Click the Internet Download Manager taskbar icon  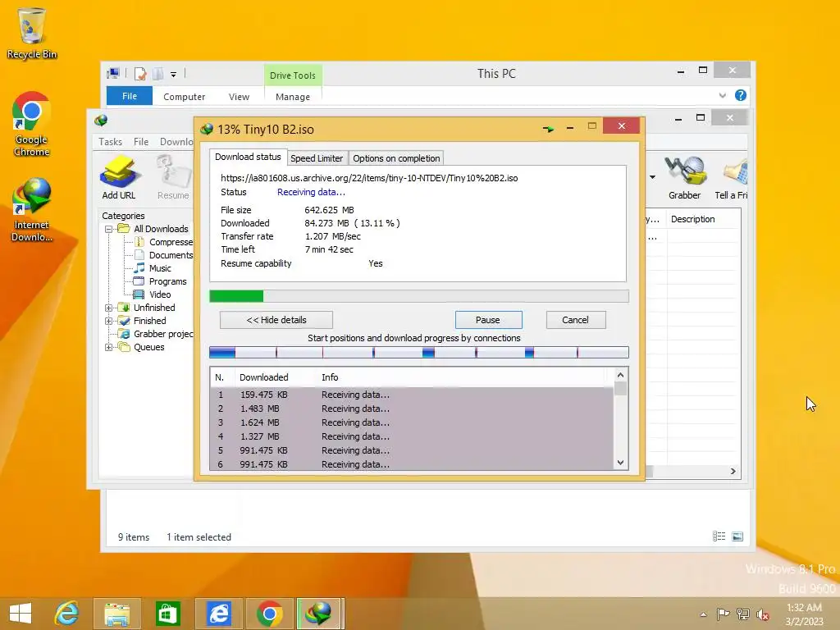tap(319, 614)
